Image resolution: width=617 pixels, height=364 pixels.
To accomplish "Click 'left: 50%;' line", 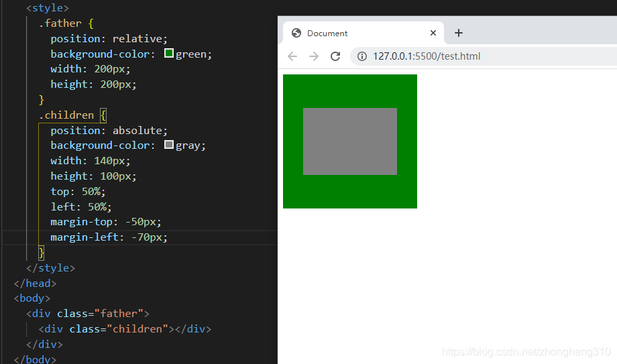I will [x=81, y=207].
